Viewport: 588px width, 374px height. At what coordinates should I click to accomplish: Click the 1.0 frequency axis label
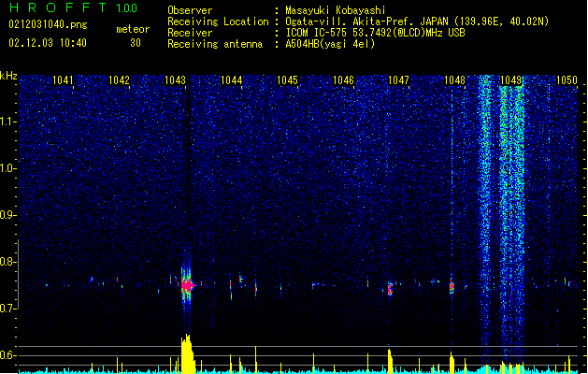coord(8,168)
